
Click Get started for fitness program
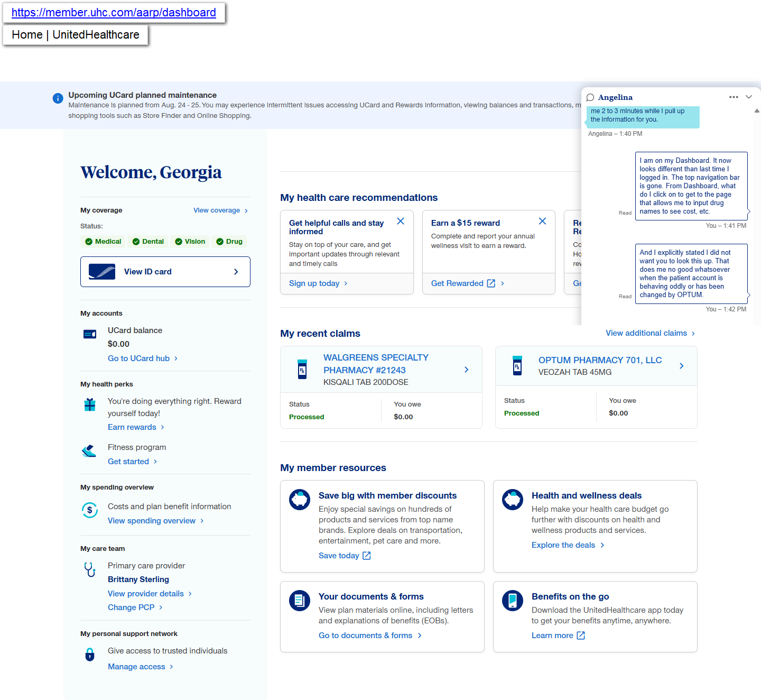click(133, 462)
